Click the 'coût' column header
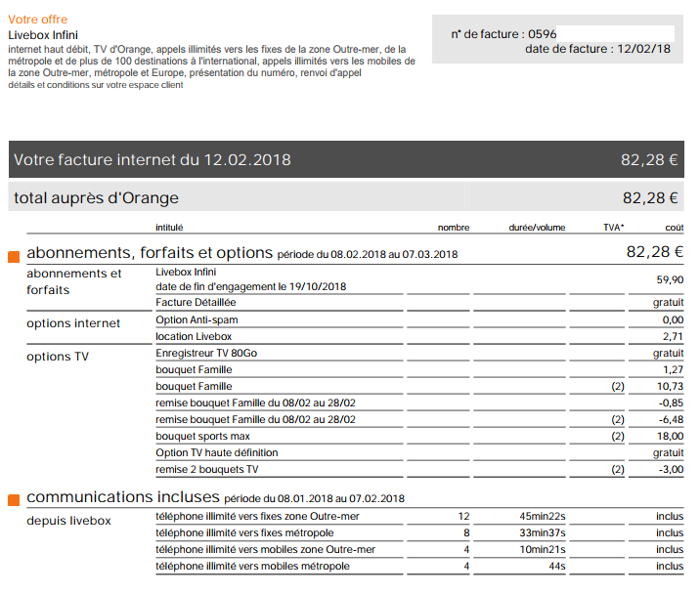The image size is (700, 594). 675,228
